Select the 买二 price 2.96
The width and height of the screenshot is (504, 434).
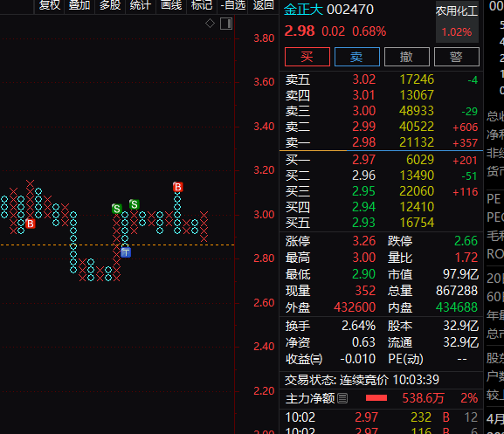click(x=364, y=176)
